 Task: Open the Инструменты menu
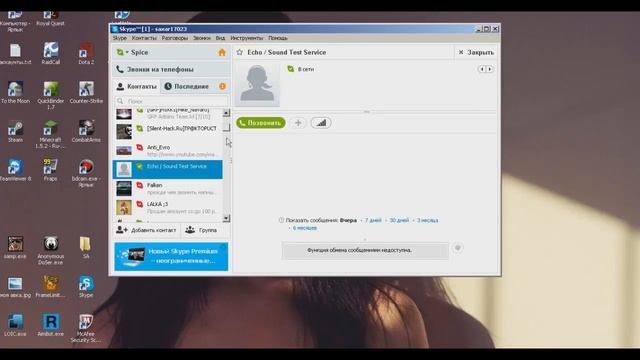(247, 38)
